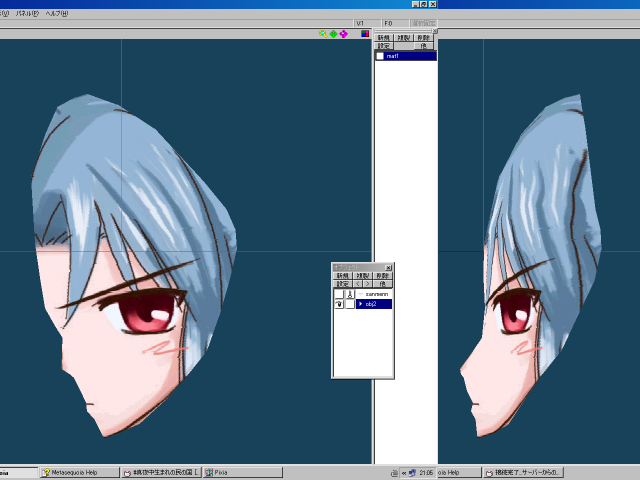Close the material panel
The width and height of the screenshot is (640, 480).
click(435, 31)
